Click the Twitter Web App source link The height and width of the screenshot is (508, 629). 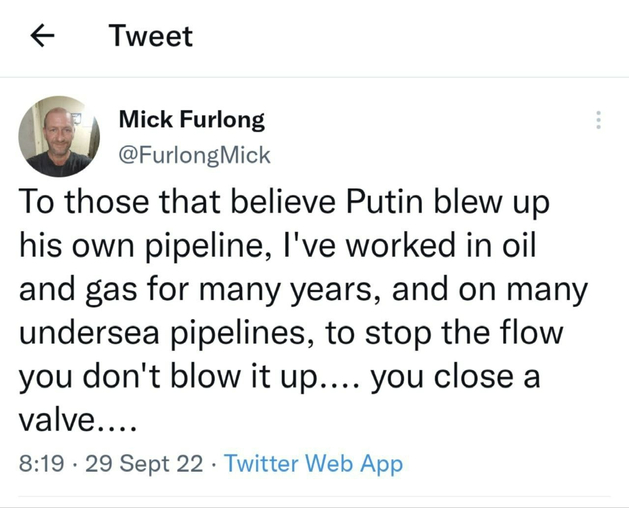(313, 464)
